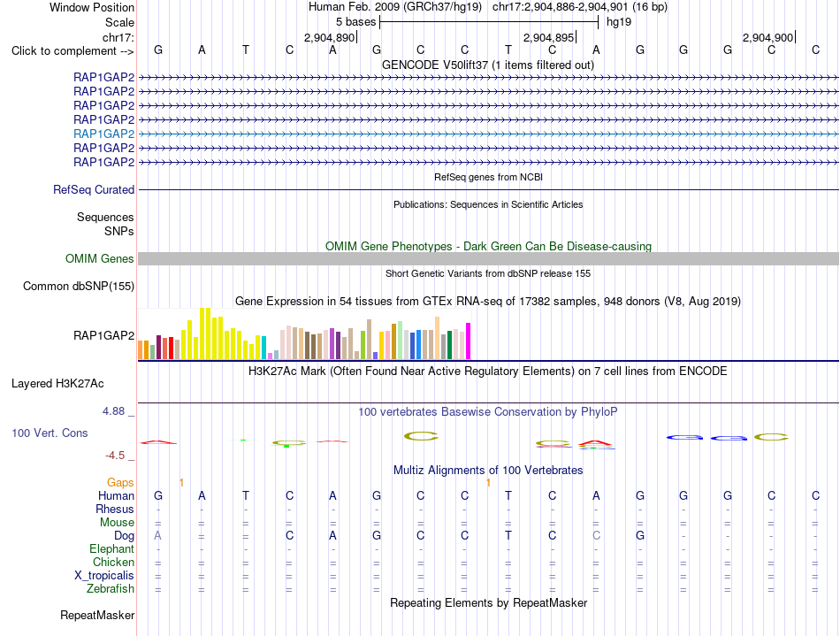Screen dimensions: 840x636
Task: Select the Chicken species label
Action: point(113,562)
